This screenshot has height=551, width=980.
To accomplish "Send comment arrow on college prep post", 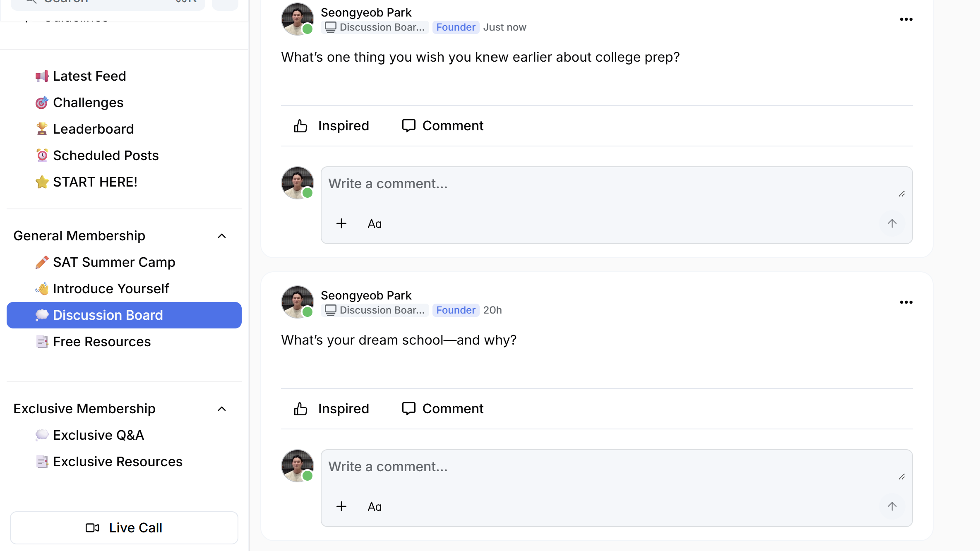I will [892, 224].
